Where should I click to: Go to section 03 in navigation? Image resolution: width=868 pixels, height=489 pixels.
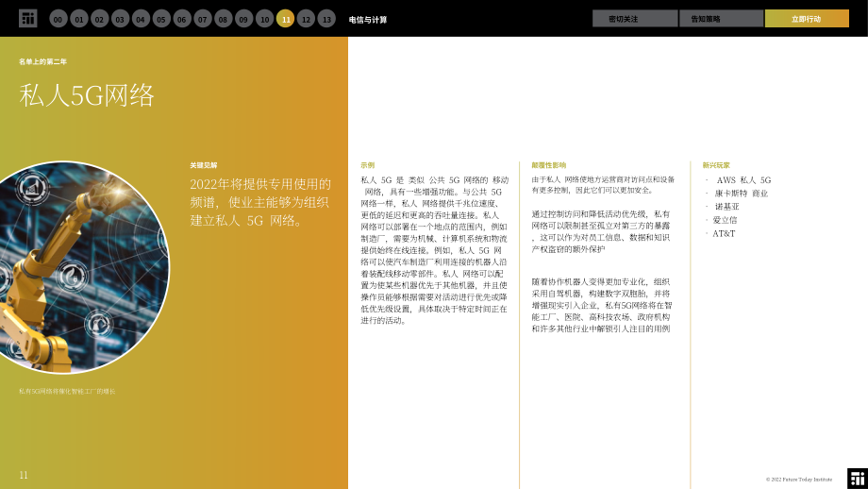click(x=120, y=19)
